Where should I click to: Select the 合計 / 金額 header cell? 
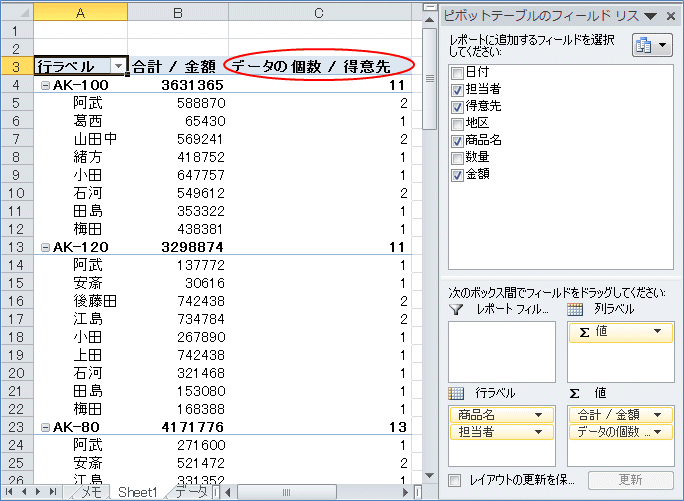178,66
